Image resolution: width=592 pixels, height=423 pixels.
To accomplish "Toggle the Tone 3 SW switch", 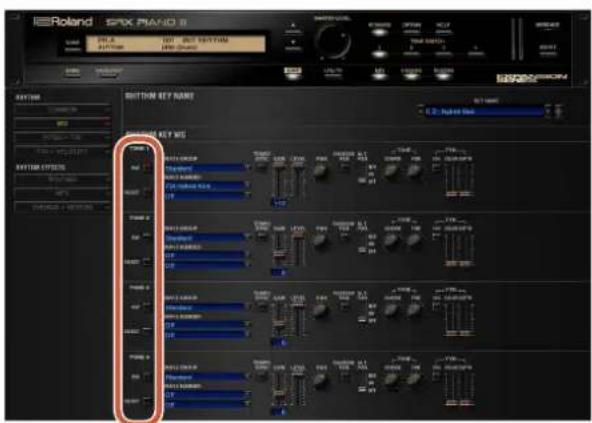I will pyautogui.click(x=147, y=307).
